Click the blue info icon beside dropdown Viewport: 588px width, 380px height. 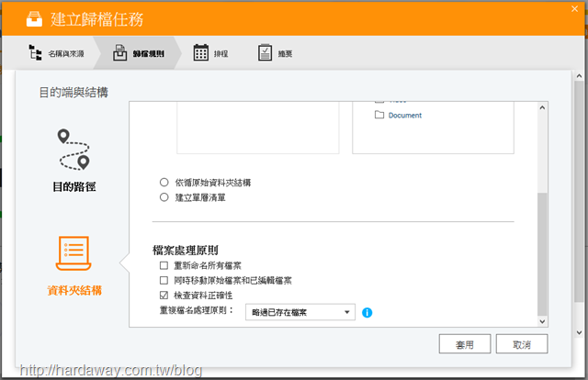point(367,313)
